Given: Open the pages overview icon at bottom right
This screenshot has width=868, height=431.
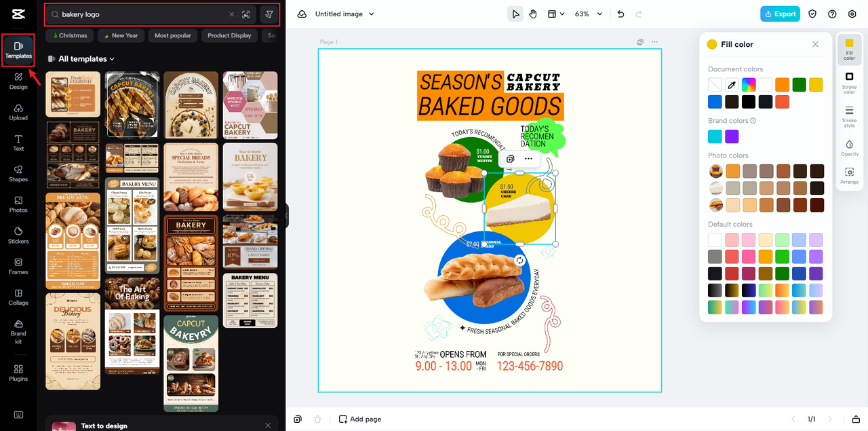Looking at the screenshot, I should point(856,419).
